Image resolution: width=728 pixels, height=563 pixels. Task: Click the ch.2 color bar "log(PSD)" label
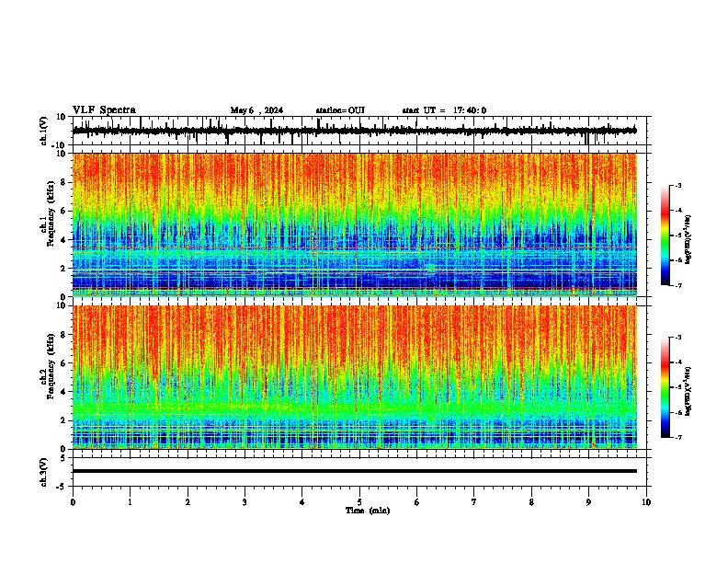pyautogui.click(x=688, y=391)
